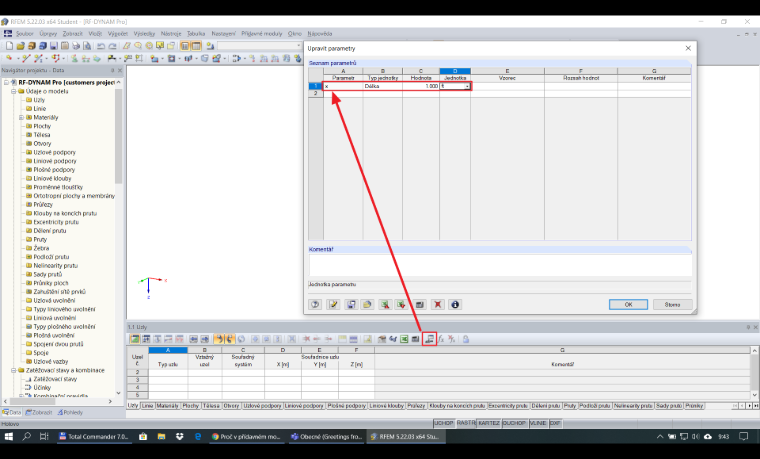Toggle the RASTR status bar button

466,423
